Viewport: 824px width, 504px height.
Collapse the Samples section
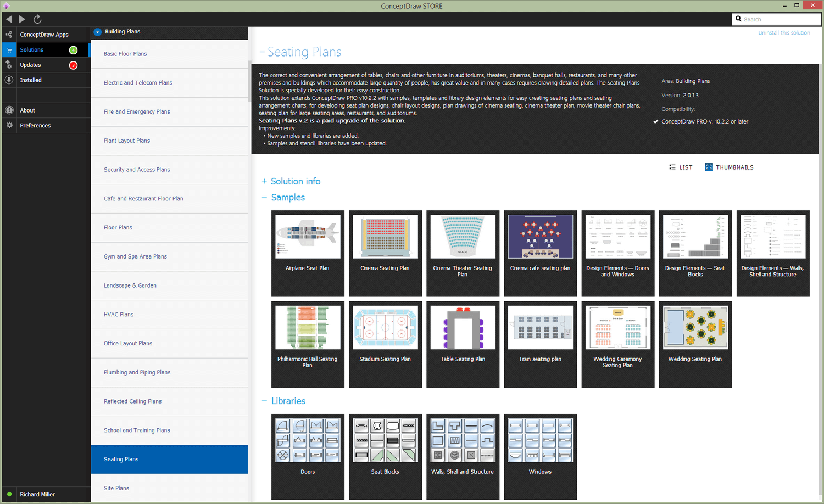(264, 197)
